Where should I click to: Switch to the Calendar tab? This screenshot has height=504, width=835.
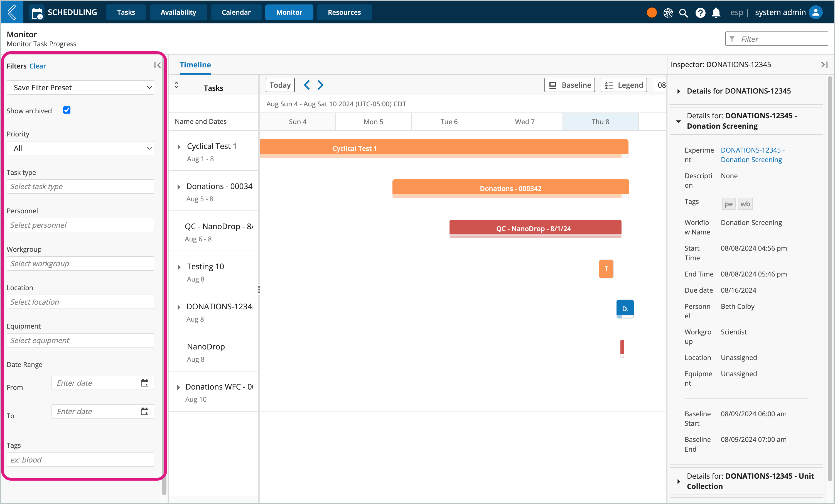tap(235, 11)
